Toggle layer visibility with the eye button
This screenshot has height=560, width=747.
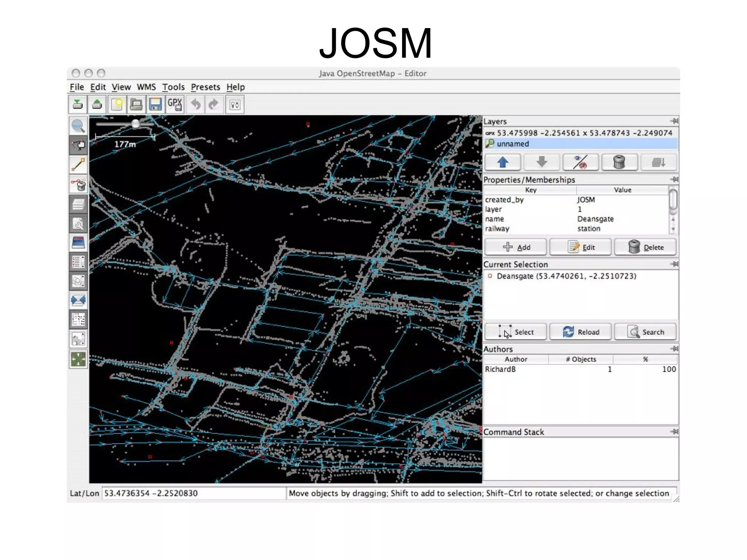point(581,162)
